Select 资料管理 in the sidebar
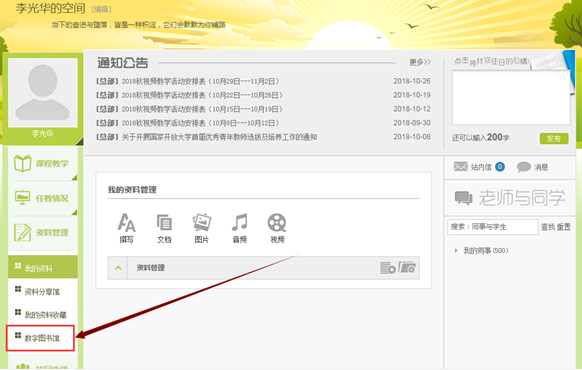 pos(43,233)
